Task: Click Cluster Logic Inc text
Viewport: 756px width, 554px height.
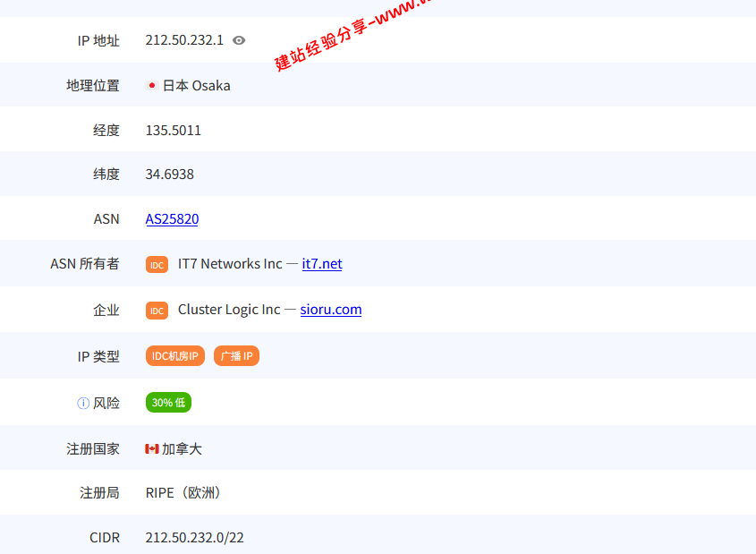Action: 229,310
